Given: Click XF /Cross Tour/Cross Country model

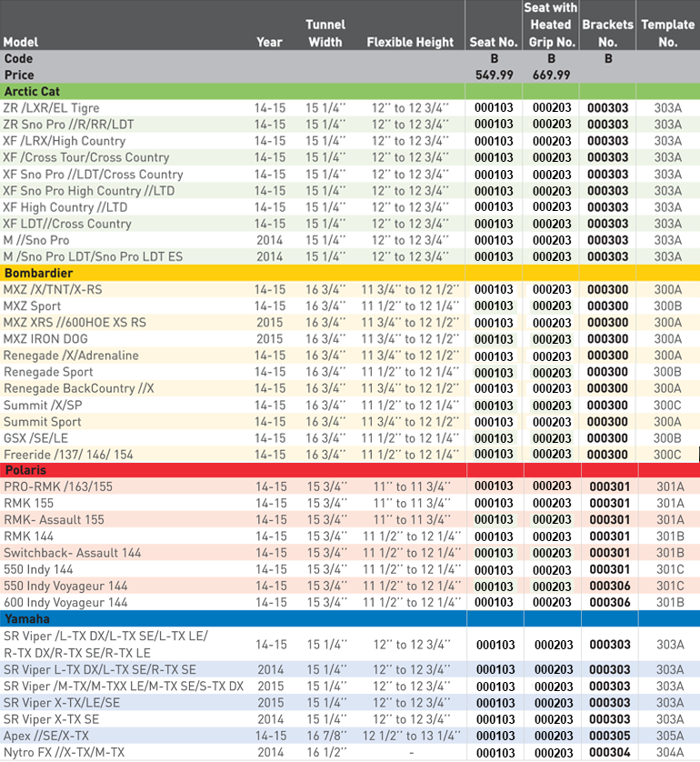Looking at the screenshot, I should (x=86, y=157).
